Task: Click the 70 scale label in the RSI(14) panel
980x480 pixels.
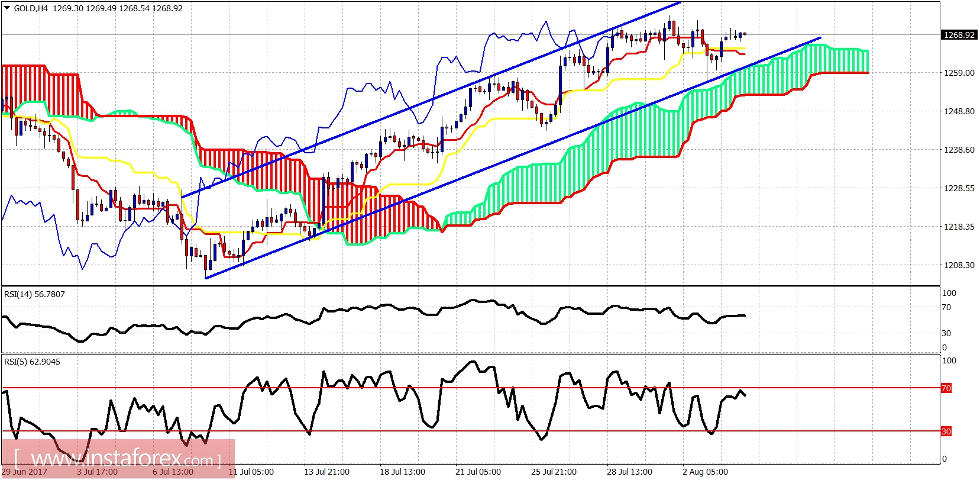Action: (x=947, y=307)
